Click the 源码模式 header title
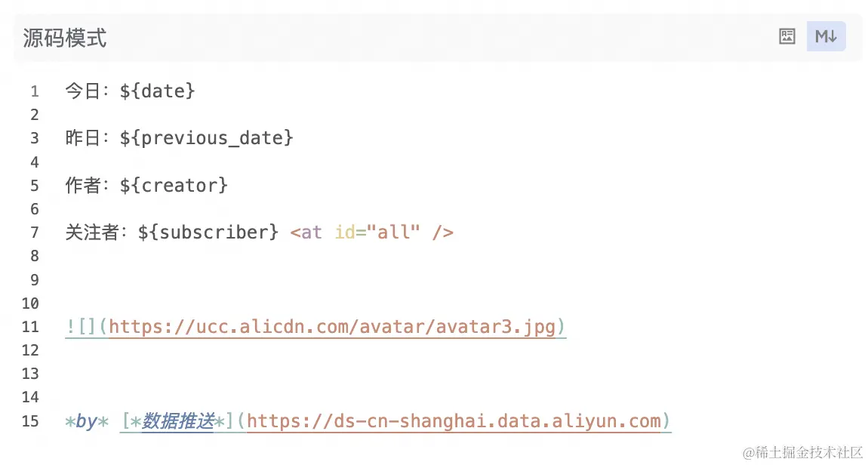Viewport: 868px width, 465px height. (65, 38)
